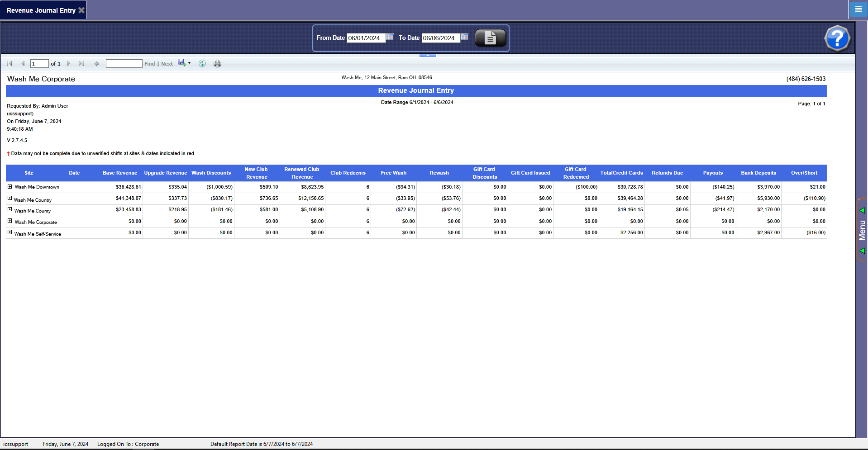This screenshot has height=450, width=868.
Task: Click the generate report document button
Action: click(490, 38)
